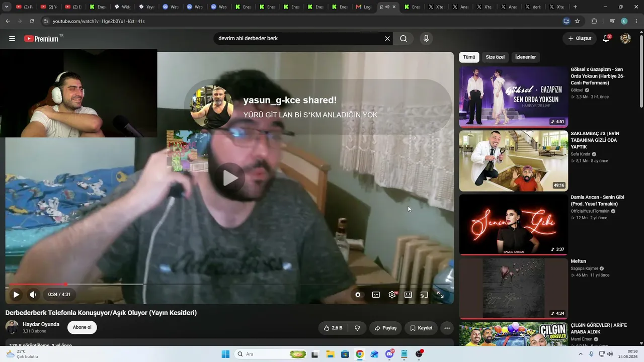
Task: Start voice search with the microphone
Action: pyautogui.click(x=426, y=39)
